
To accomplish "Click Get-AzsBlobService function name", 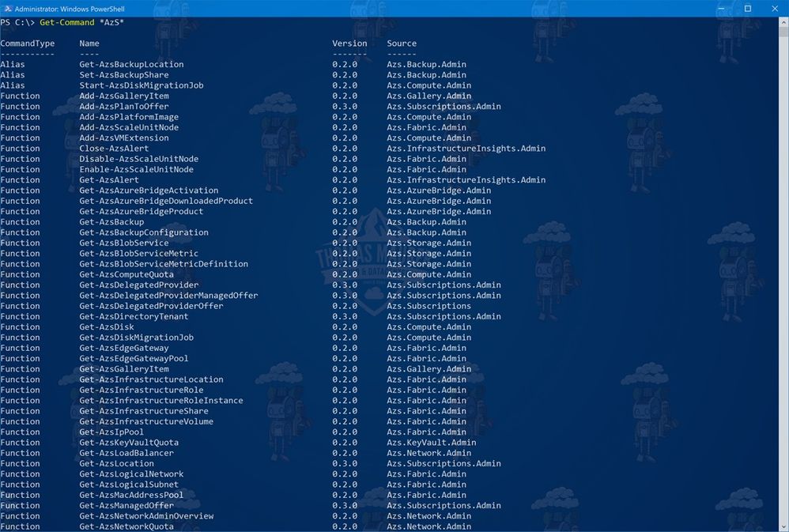I will tap(124, 243).
